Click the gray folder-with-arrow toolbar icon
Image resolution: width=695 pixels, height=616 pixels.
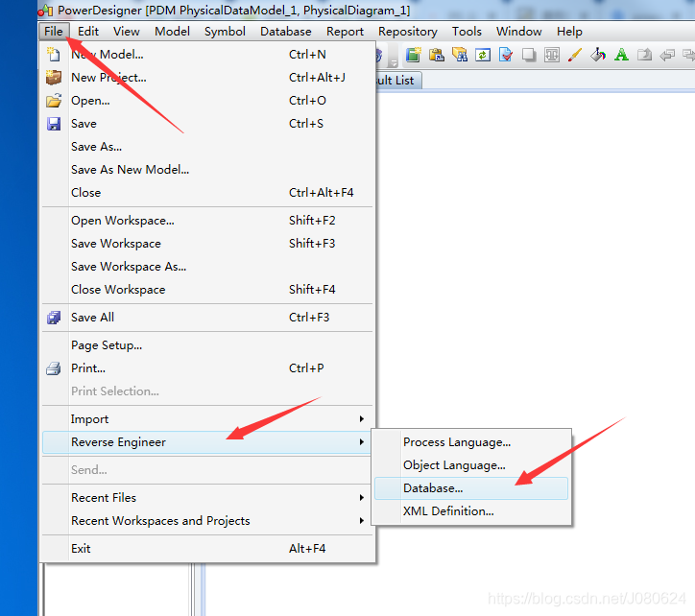coord(644,55)
